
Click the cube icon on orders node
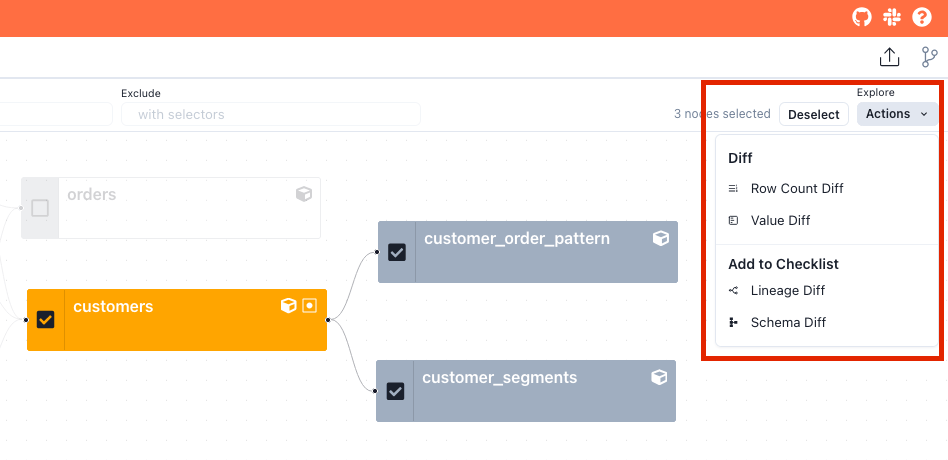point(304,194)
